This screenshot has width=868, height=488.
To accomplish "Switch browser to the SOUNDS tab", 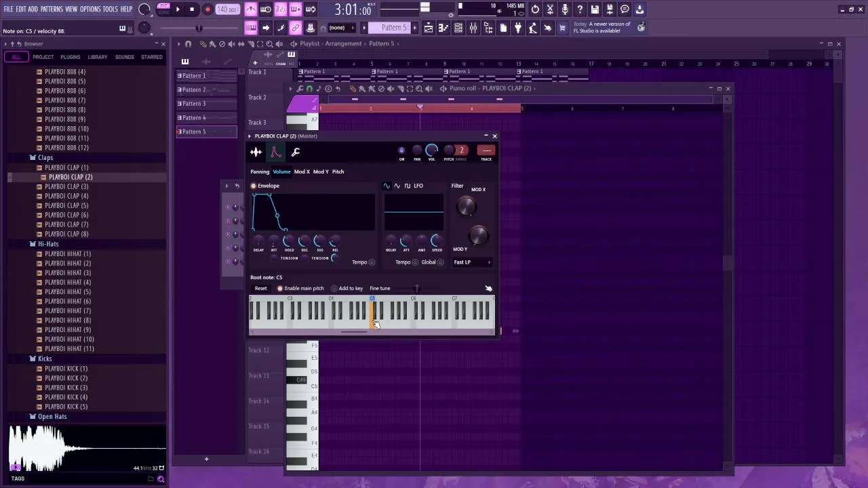I will [x=124, y=57].
